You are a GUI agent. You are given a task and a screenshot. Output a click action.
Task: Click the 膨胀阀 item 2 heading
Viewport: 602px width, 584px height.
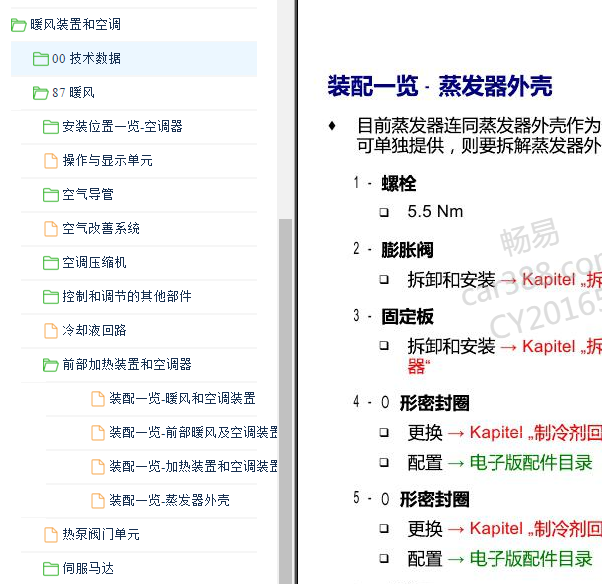pyautogui.click(x=407, y=250)
